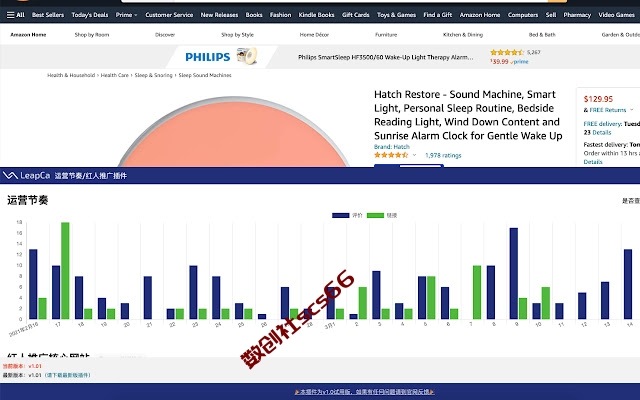Click the $39.99 Philips ad price

(x=499, y=62)
